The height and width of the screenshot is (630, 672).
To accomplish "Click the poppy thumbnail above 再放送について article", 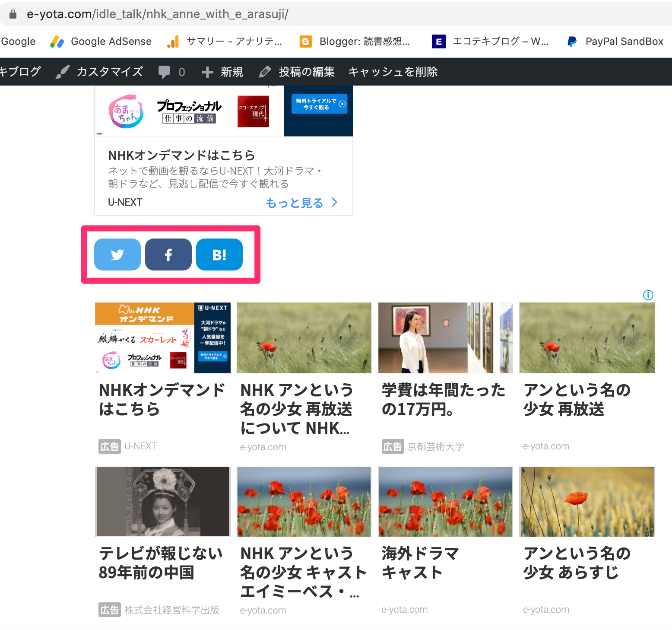I will 304,338.
